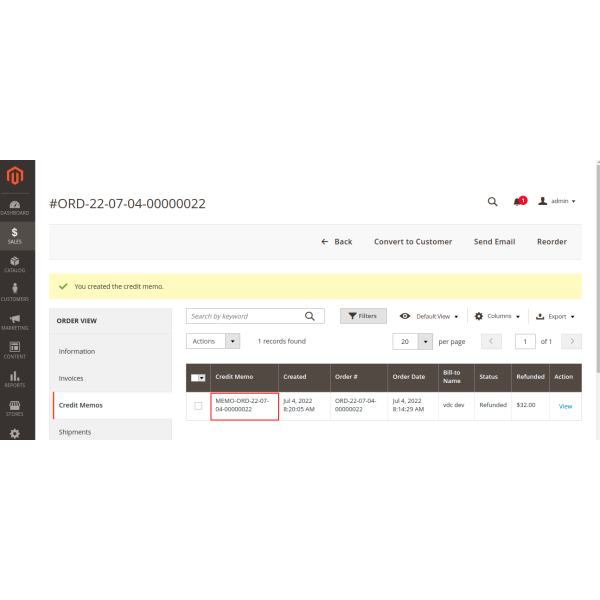
Task: Click the Magento logo icon
Action: [15, 177]
